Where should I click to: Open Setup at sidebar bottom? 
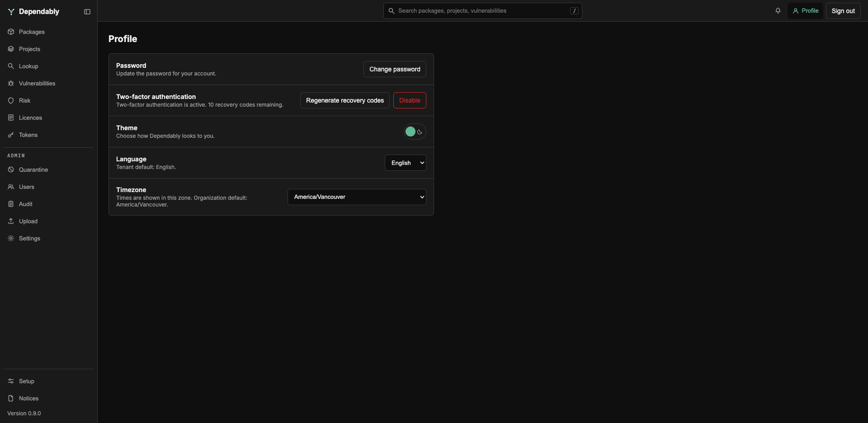click(48, 381)
